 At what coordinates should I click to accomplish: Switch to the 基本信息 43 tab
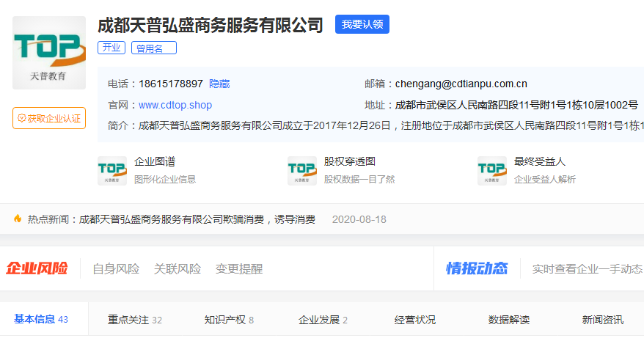tap(41, 319)
